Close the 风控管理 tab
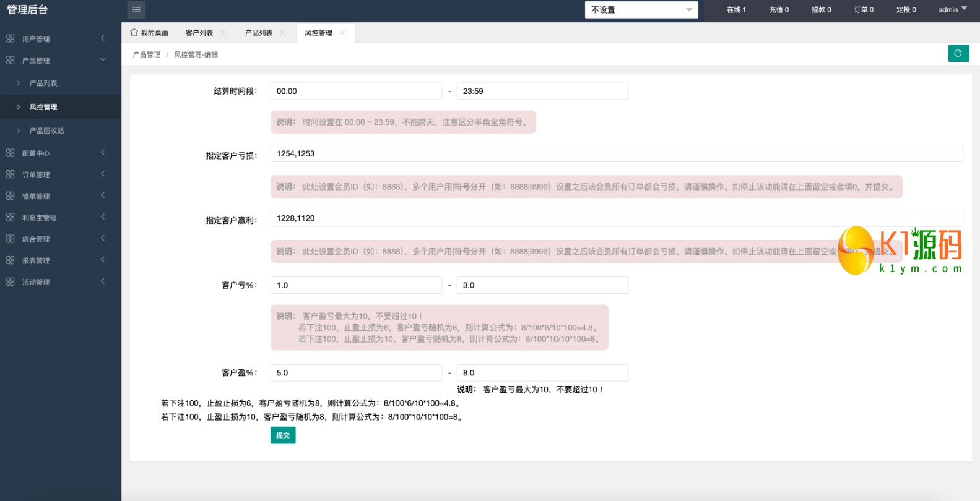 (x=342, y=33)
